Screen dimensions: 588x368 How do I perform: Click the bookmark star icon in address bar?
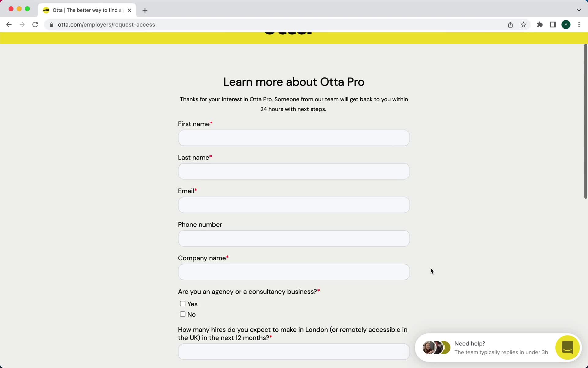524,24
